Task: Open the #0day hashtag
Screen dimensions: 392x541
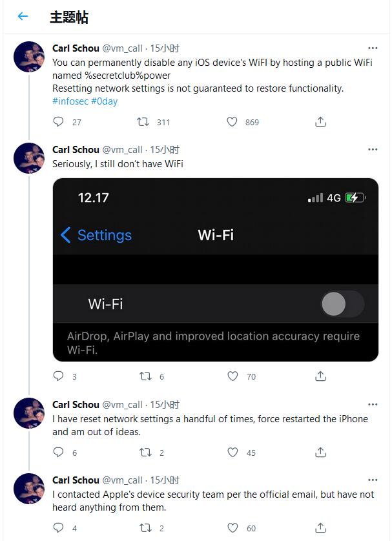Action: pyautogui.click(x=102, y=101)
